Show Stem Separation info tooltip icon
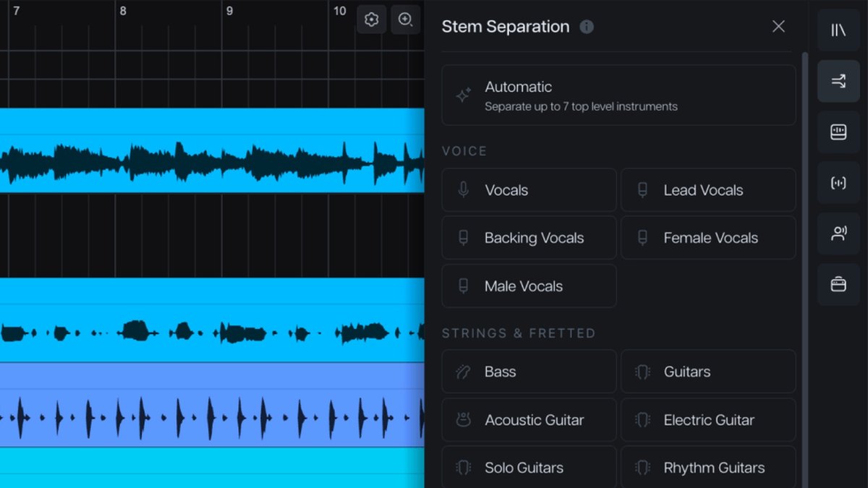868x488 pixels. [x=587, y=27]
